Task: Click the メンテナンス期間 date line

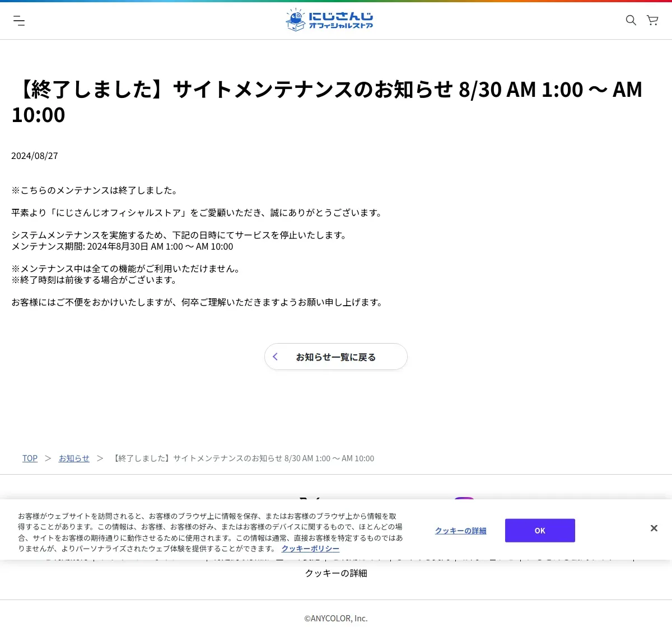Action: pyautogui.click(x=122, y=246)
